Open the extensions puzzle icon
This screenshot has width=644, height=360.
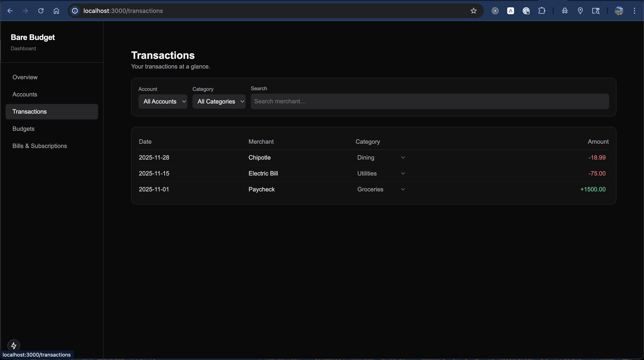(541, 11)
